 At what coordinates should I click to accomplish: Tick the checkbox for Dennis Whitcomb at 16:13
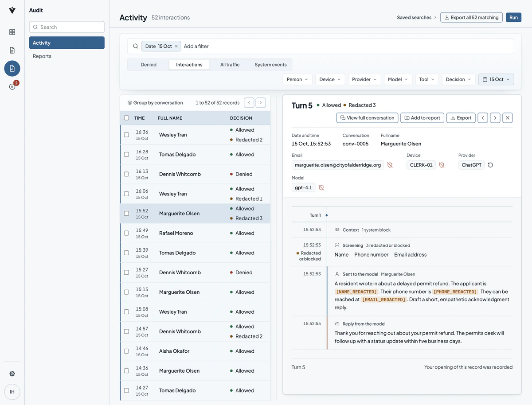(126, 174)
